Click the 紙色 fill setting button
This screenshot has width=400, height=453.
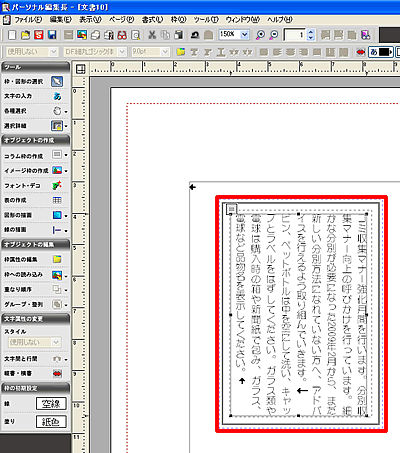point(51,422)
